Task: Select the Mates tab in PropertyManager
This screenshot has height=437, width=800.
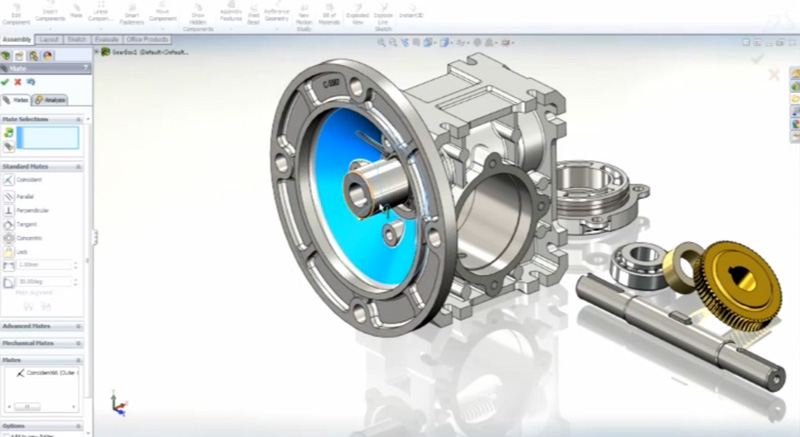Action: point(16,100)
